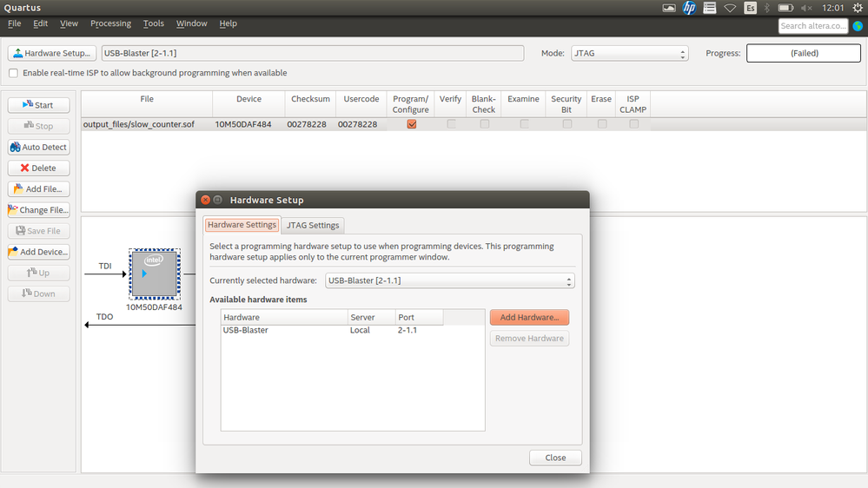Open Hardware Setup from programmer toolbar

tap(52, 53)
